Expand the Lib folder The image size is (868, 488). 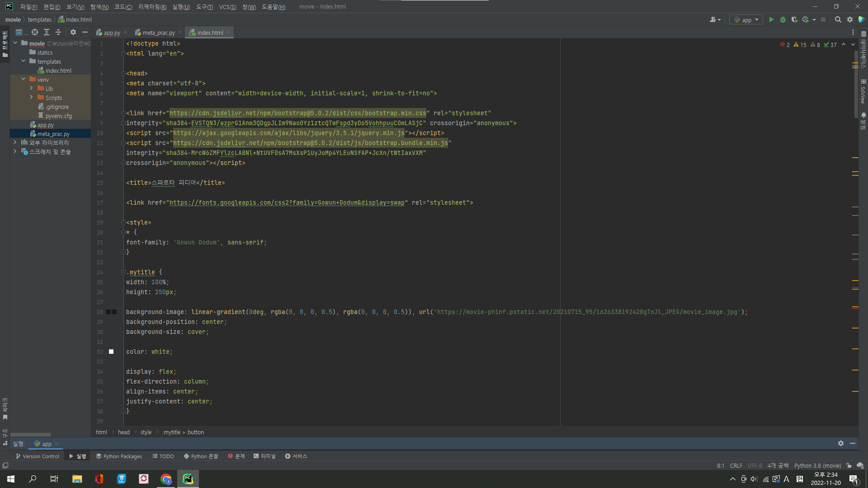[x=31, y=89]
